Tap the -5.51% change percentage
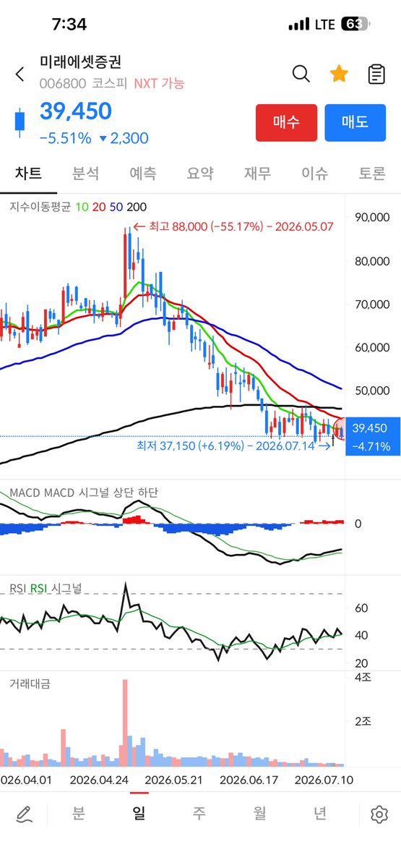401x868 pixels. point(65,138)
